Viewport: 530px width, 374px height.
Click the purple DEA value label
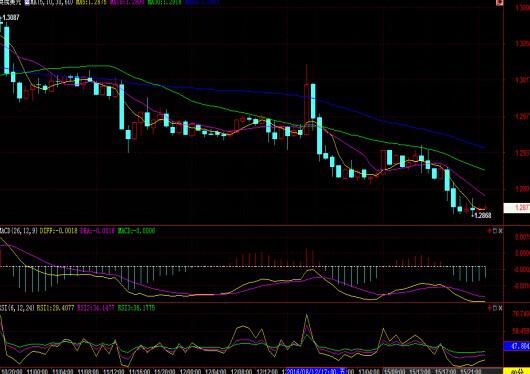pyautogui.click(x=97, y=231)
